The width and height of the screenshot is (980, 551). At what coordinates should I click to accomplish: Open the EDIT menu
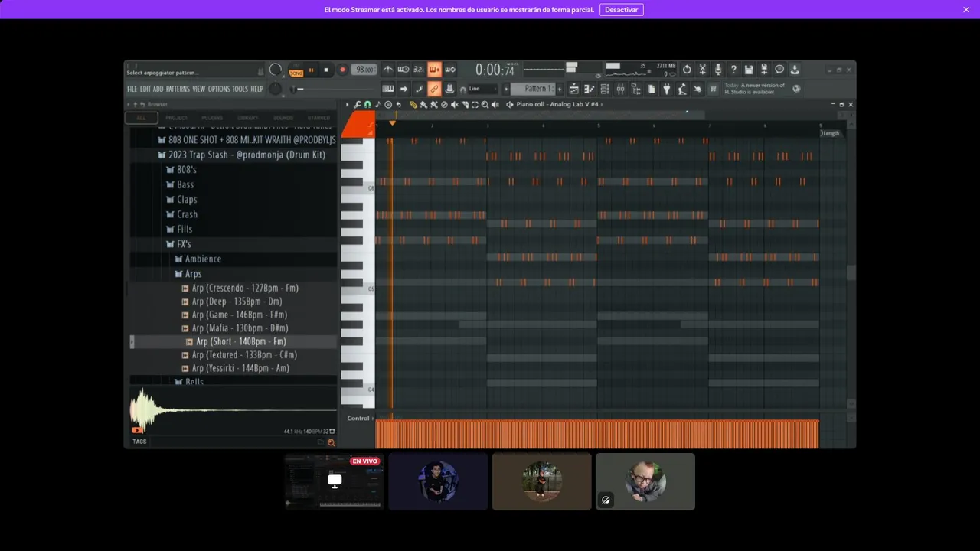[x=145, y=89]
